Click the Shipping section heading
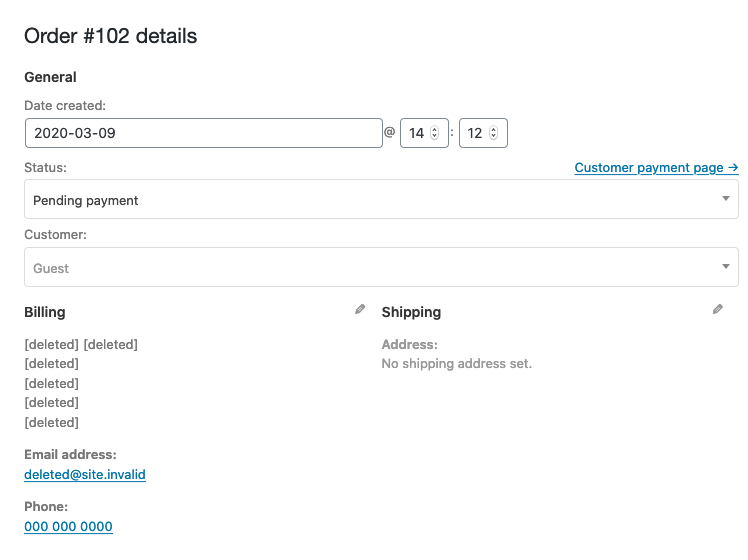 point(411,312)
